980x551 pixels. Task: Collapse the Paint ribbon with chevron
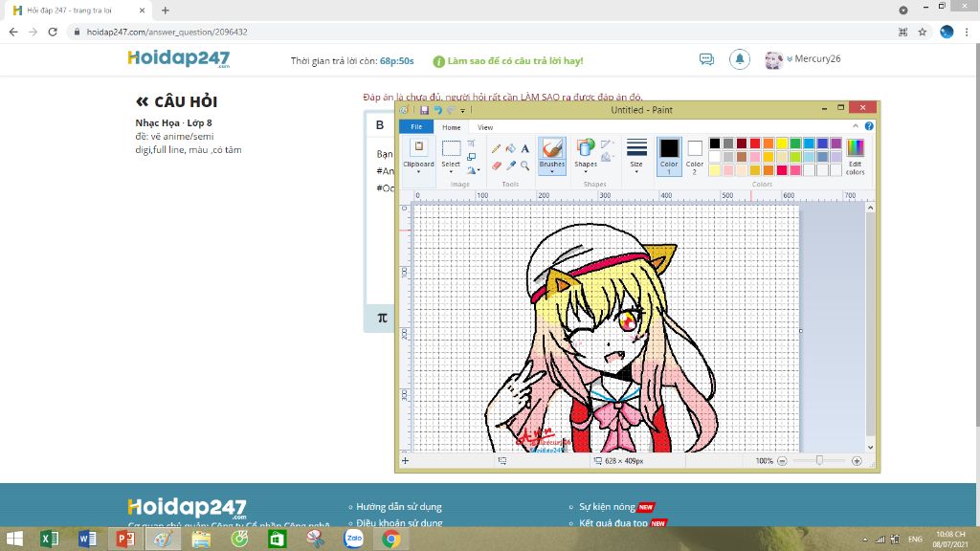point(856,126)
